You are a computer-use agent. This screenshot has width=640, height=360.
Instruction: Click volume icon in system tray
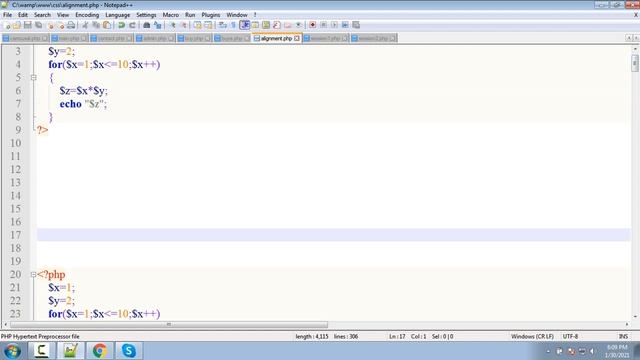(593, 351)
